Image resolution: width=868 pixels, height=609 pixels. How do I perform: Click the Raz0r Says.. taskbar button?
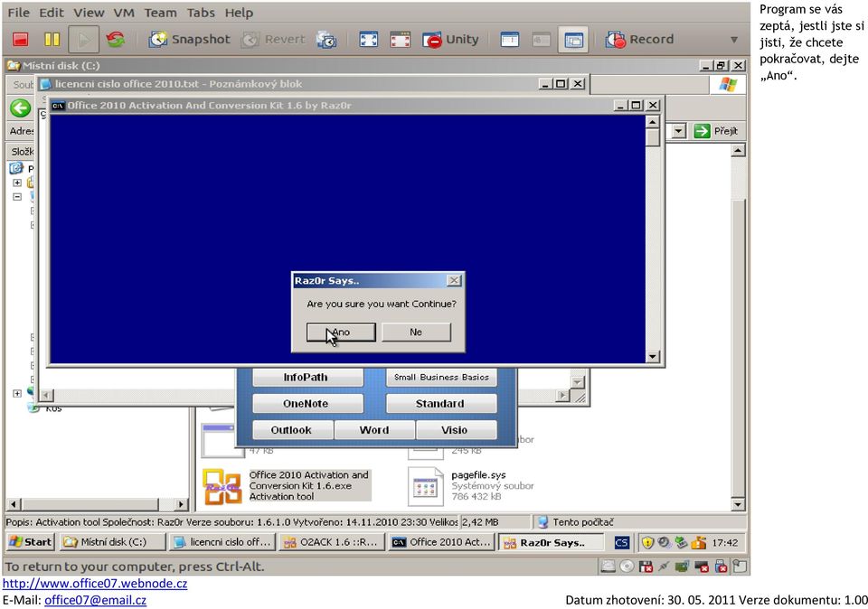pos(551,543)
